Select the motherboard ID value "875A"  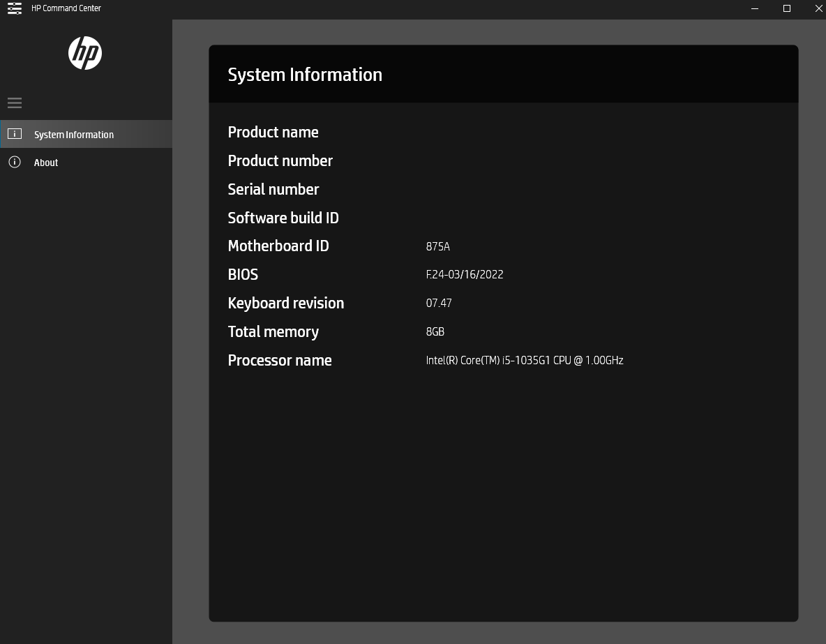point(437,246)
